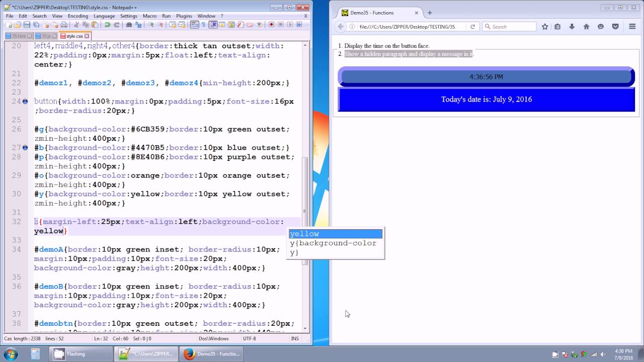Zoom out icon in Notepad++ toolbar
The width and height of the screenshot is (644, 362).
pyautogui.click(x=160, y=25)
